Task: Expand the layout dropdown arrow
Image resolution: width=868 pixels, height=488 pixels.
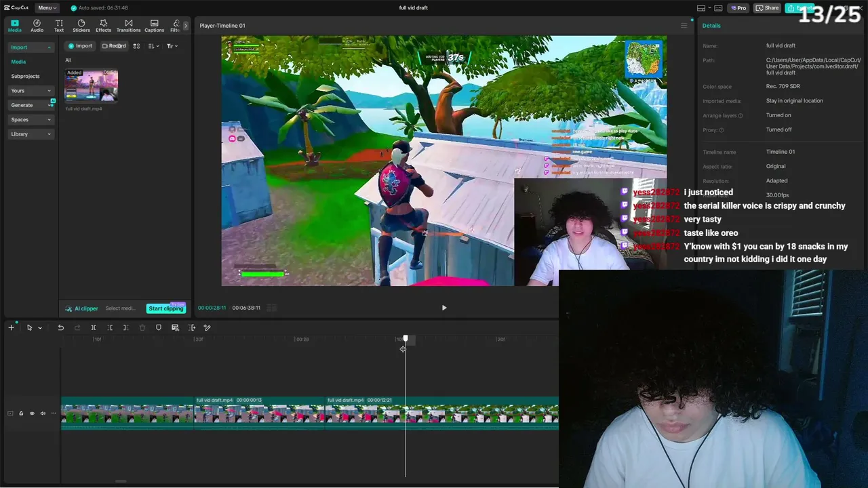Action: click(709, 8)
